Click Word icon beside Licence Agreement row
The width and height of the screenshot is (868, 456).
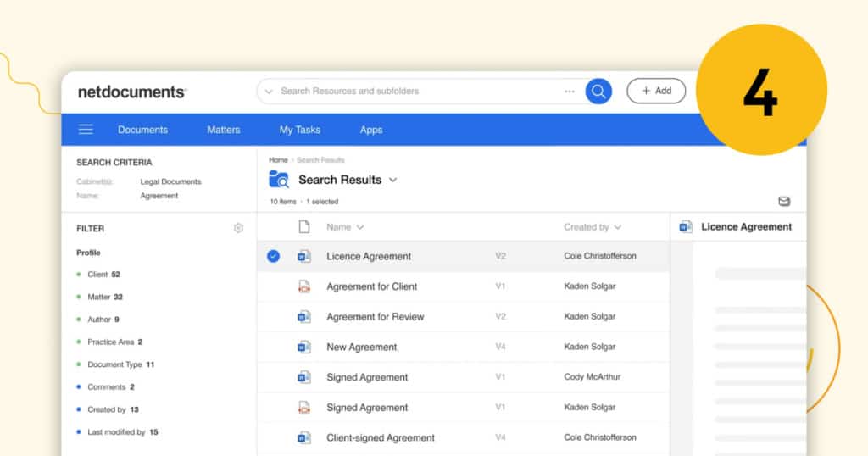coord(304,256)
